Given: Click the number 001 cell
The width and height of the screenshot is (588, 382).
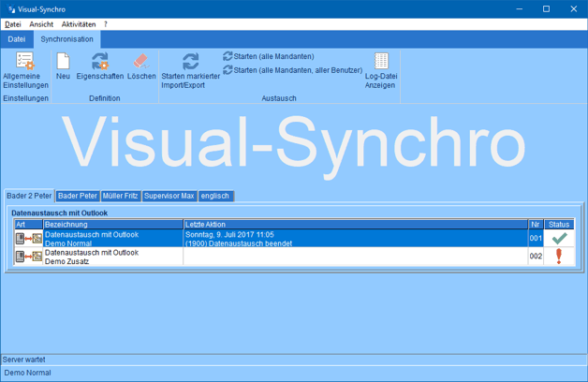Looking at the screenshot, I should [x=536, y=239].
